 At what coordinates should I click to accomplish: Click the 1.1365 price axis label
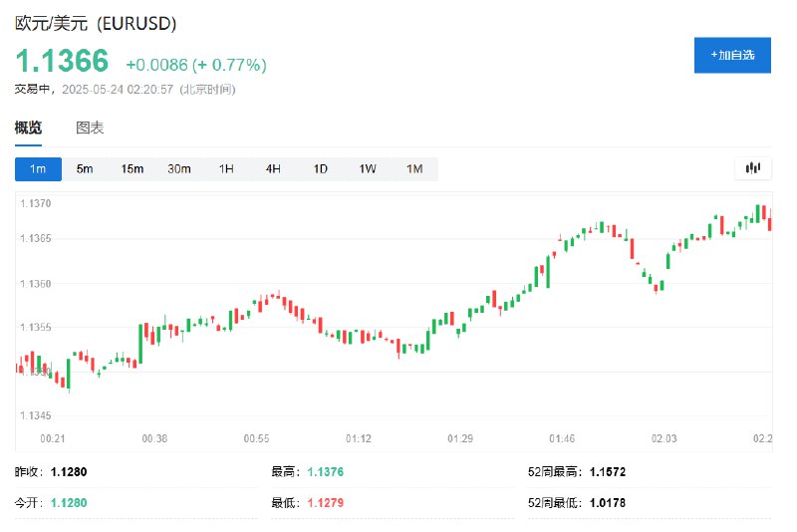(x=36, y=238)
